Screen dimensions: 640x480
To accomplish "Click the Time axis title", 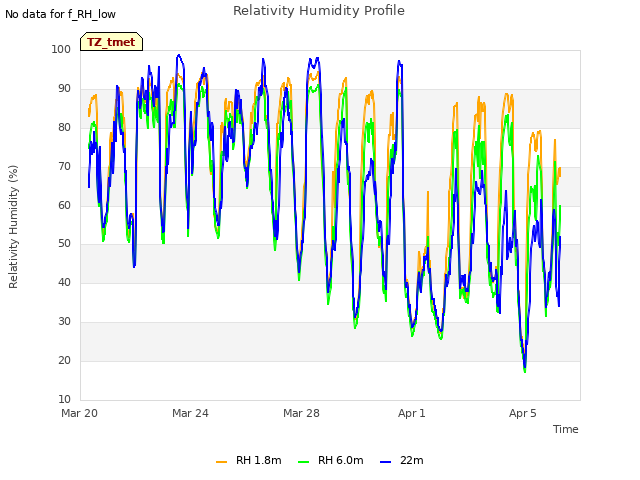I will point(566,429).
